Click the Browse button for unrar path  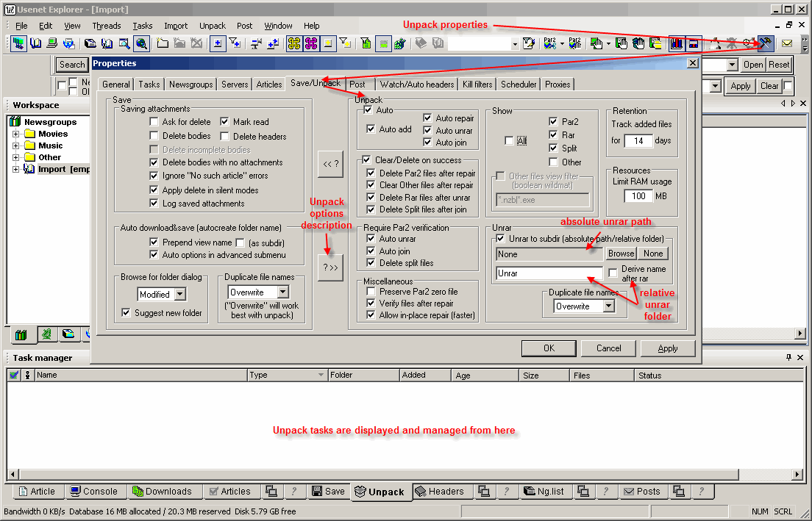click(621, 254)
